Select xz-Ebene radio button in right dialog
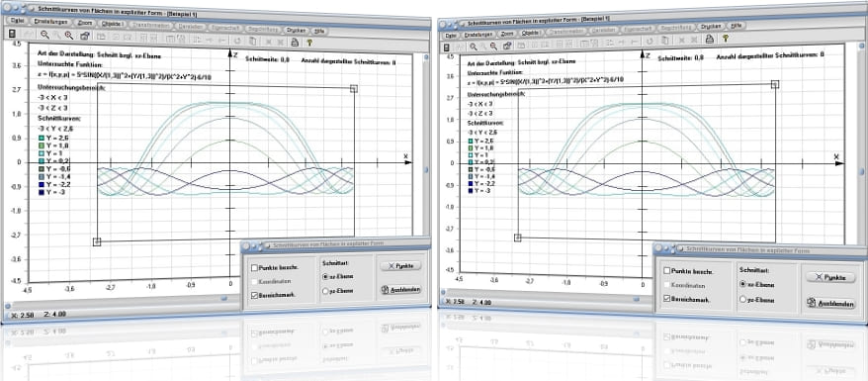 tap(742, 284)
